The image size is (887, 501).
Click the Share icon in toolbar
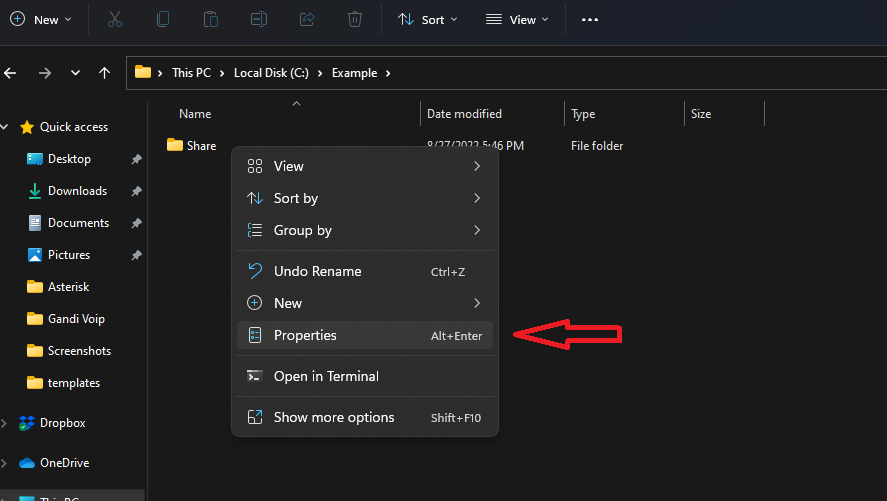pyautogui.click(x=307, y=19)
